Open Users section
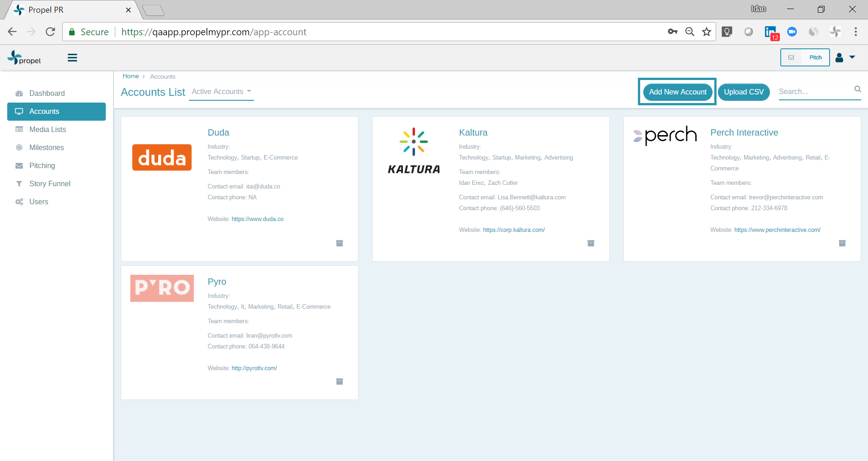This screenshot has width=868, height=461. click(x=39, y=202)
